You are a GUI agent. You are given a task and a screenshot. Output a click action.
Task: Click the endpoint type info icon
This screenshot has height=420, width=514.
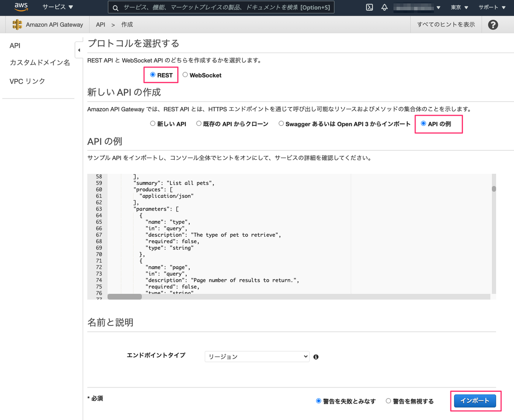(x=316, y=357)
